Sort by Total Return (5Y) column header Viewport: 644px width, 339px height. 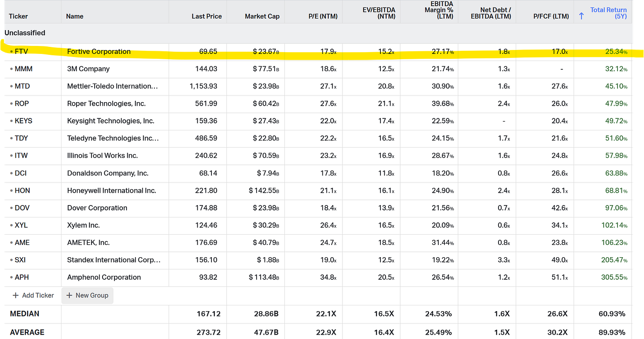point(609,13)
